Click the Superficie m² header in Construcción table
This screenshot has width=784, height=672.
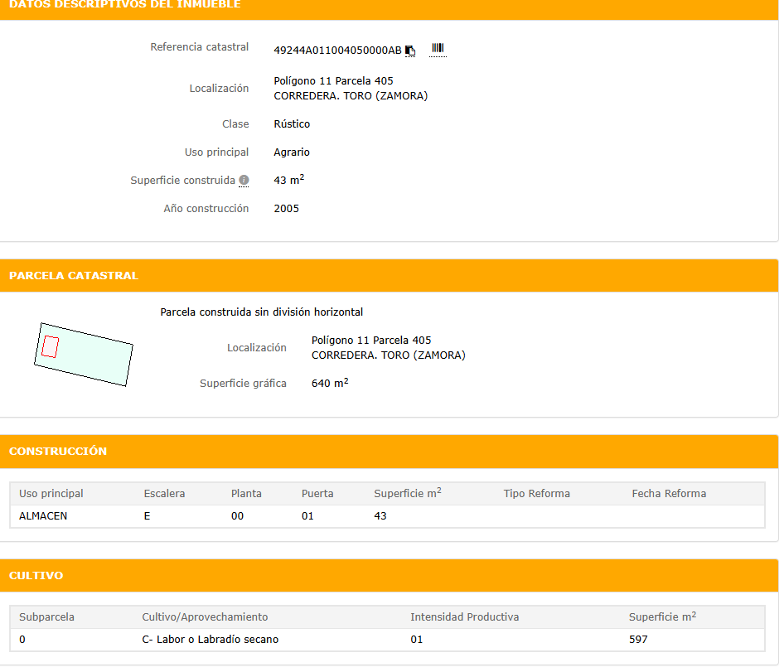[x=407, y=494]
